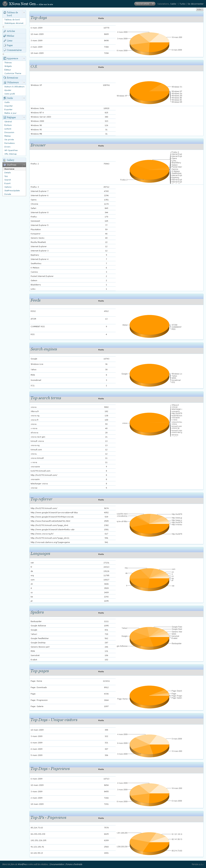The height and width of the screenshot is (868, 206).
Task: Open the Vie privée settings item
Action: tap(9, 140)
